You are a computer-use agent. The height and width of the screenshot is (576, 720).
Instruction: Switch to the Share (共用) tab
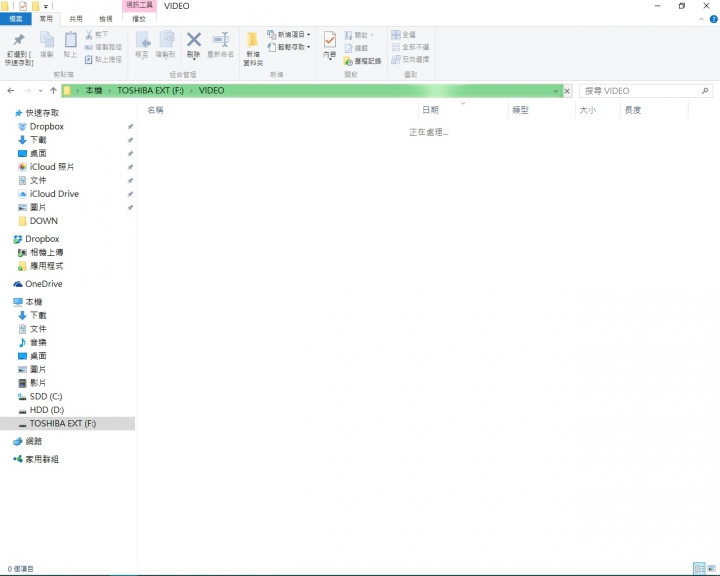(76, 19)
